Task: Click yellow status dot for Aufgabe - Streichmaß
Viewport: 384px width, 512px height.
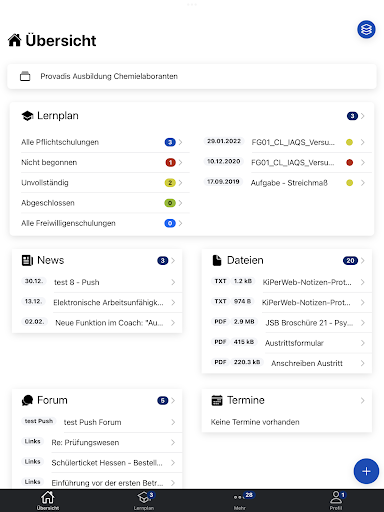Action: coord(349,183)
